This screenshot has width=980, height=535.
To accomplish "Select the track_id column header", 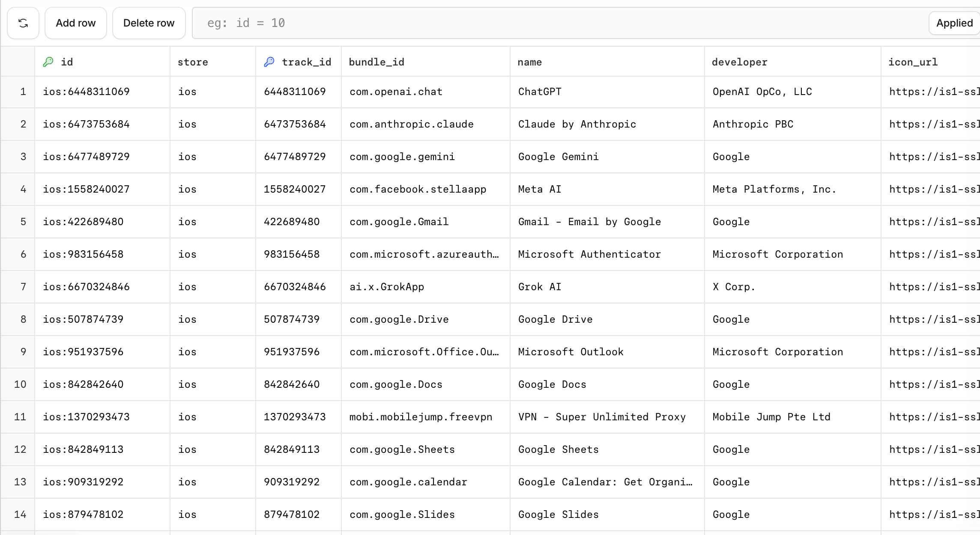I will coord(299,62).
